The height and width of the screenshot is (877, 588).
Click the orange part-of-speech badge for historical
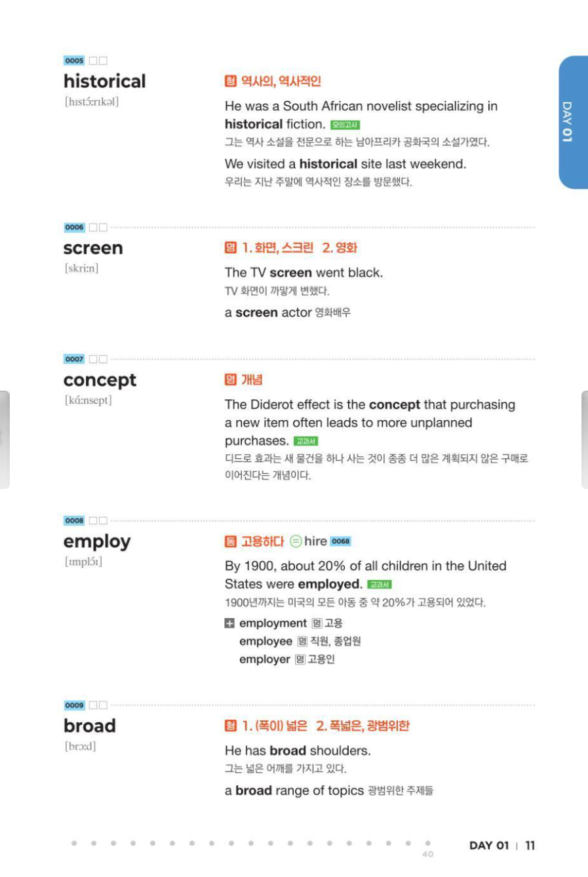(230, 81)
